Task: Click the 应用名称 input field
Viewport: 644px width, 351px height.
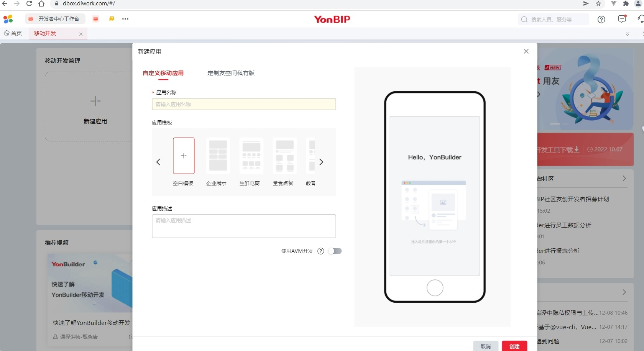Action: pyautogui.click(x=244, y=104)
